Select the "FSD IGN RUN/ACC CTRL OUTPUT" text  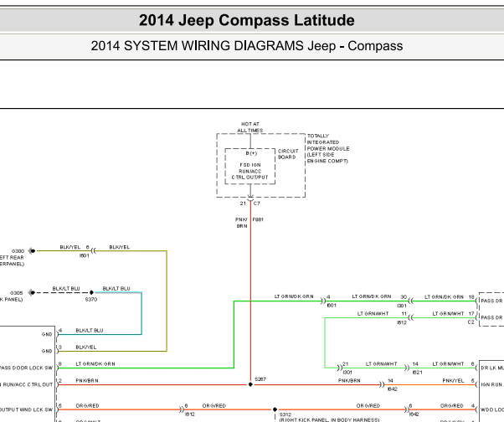249,171
